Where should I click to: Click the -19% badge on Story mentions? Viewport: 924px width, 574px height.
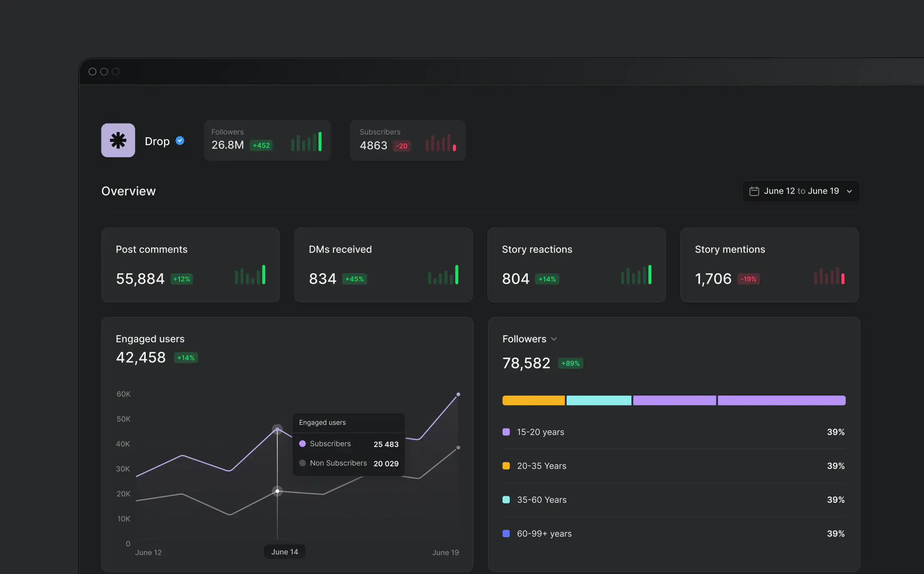pyautogui.click(x=748, y=279)
